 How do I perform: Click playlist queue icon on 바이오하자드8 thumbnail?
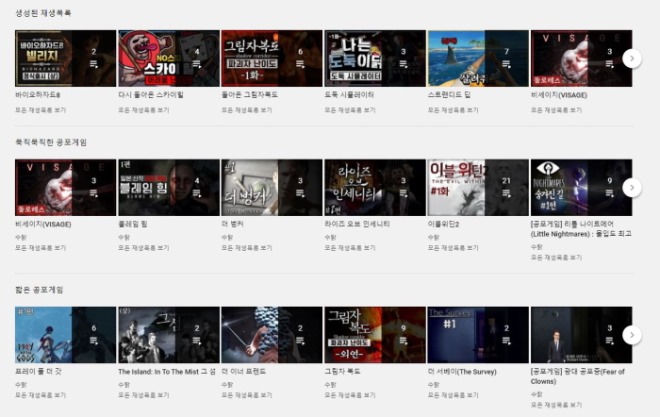93,64
